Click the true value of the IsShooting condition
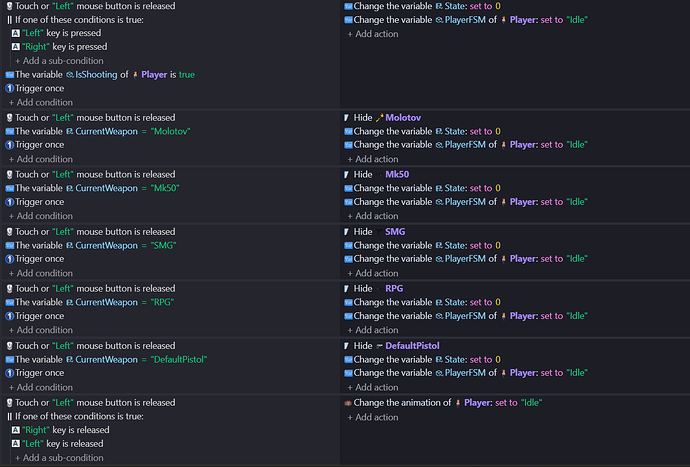690x467 pixels. tap(187, 75)
